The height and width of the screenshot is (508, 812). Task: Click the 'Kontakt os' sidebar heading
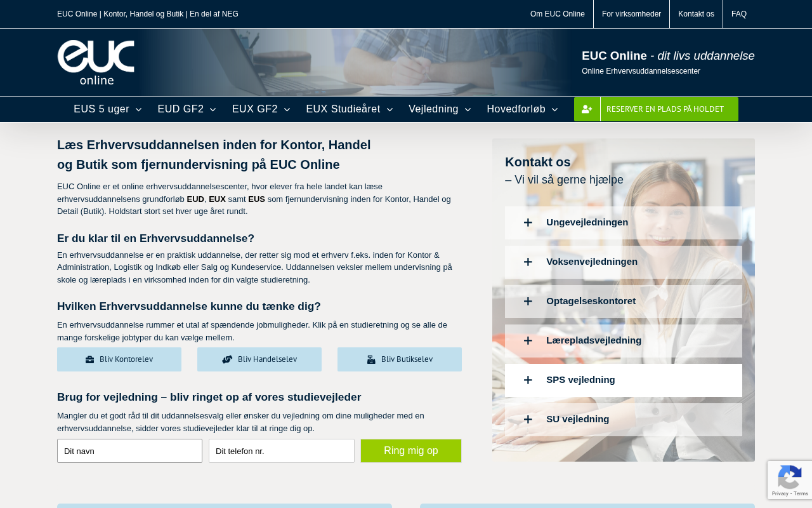click(538, 162)
